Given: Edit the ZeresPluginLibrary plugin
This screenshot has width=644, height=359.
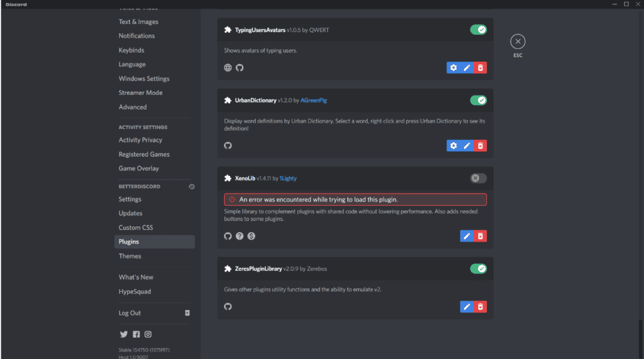Looking at the screenshot, I should [x=467, y=307].
